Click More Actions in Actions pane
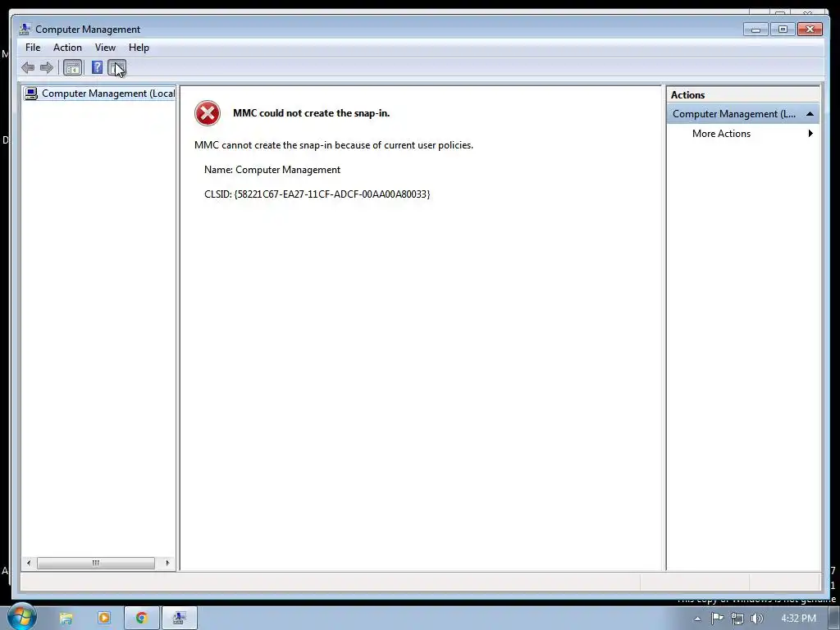840x630 pixels. pyautogui.click(x=721, y=134)
